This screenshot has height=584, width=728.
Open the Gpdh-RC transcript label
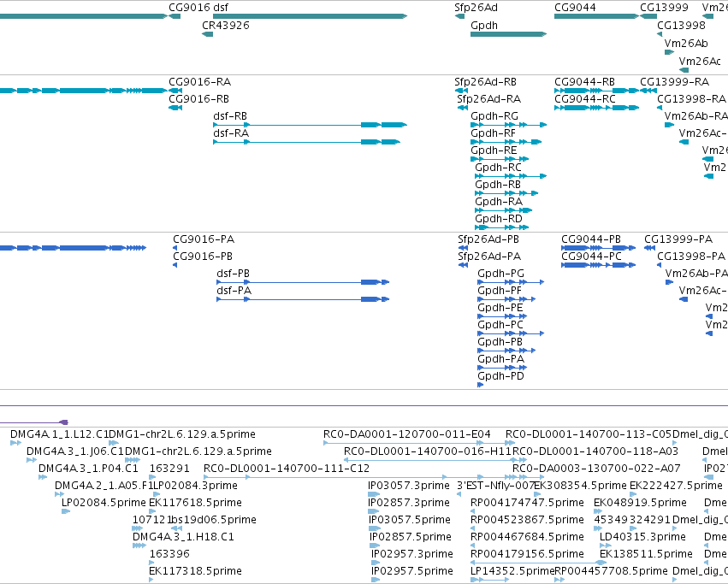coord(498,168)
